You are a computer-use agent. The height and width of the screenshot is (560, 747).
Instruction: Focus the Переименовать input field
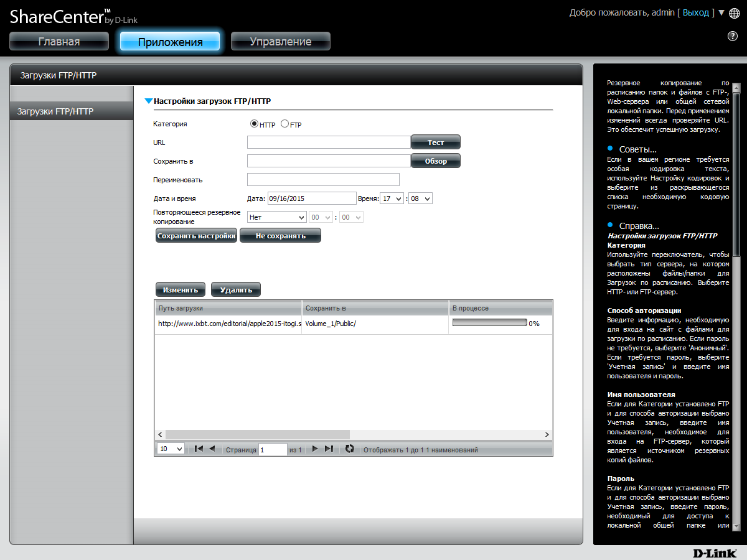pyautogui.click(x=323, y=180)
